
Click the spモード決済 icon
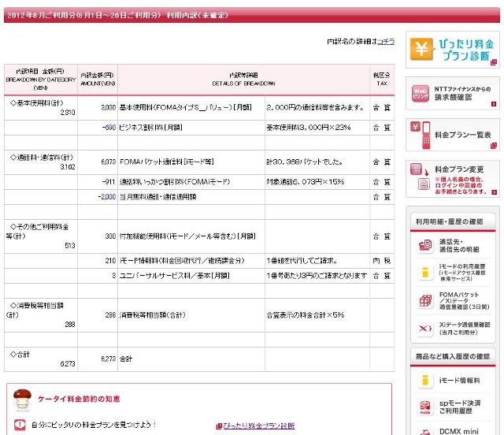[x=425, y=407]
